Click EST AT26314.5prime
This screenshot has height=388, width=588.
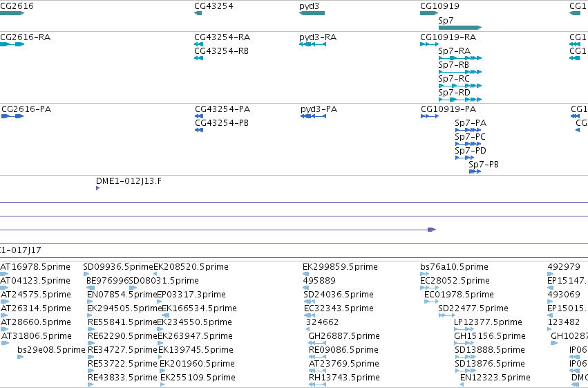point(36,308)
